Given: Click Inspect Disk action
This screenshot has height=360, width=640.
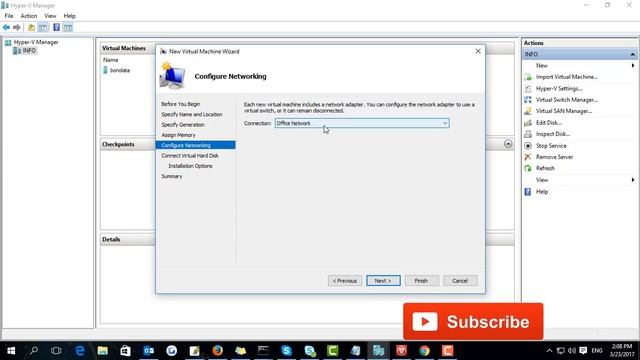Looking at the screenshot, I should click(x=553, y=134).
